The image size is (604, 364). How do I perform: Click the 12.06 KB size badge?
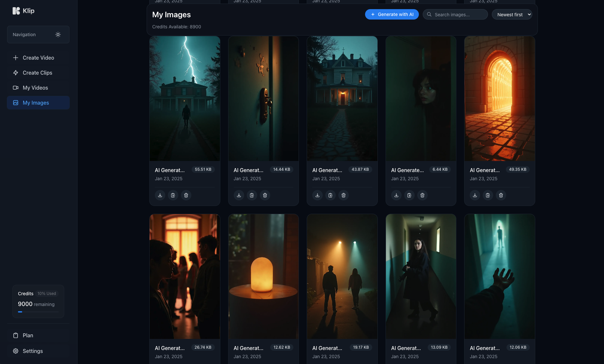coord(518,347)
